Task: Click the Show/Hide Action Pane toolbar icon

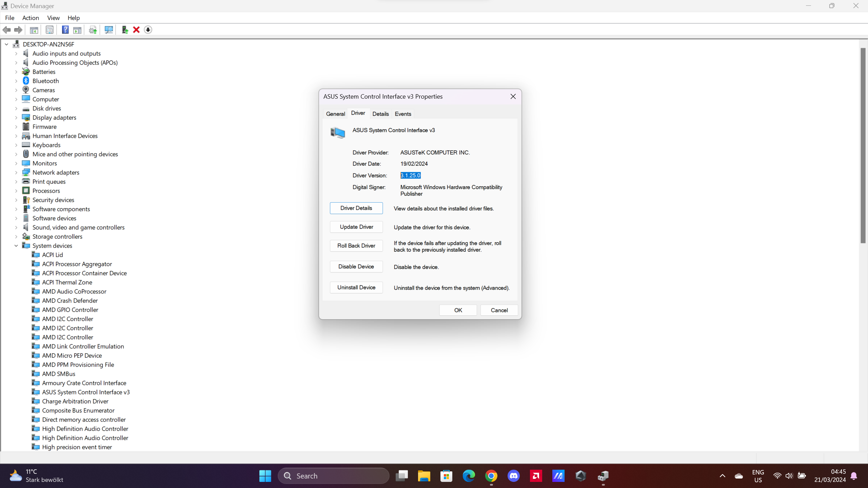Action: coord(77,30)
